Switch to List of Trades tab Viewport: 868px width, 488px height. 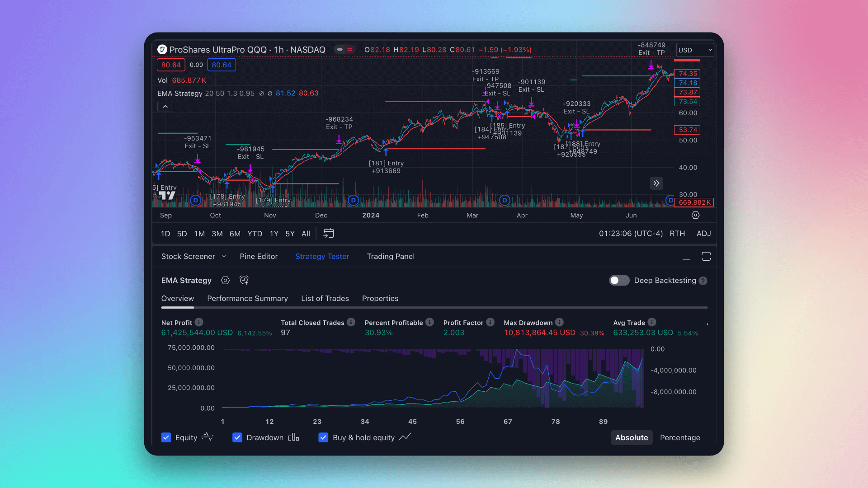point(325,298)
